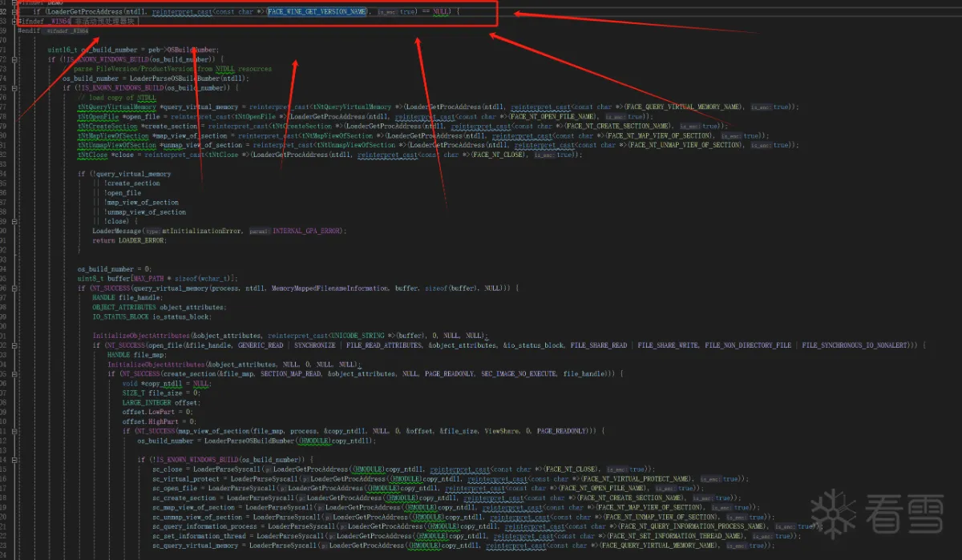This screenshot has width=962, height=560.
Task: Click the 'FACE_NT_VIRTUAL_PROTECT_NAME' constant
Action: [x=637, y=478]
